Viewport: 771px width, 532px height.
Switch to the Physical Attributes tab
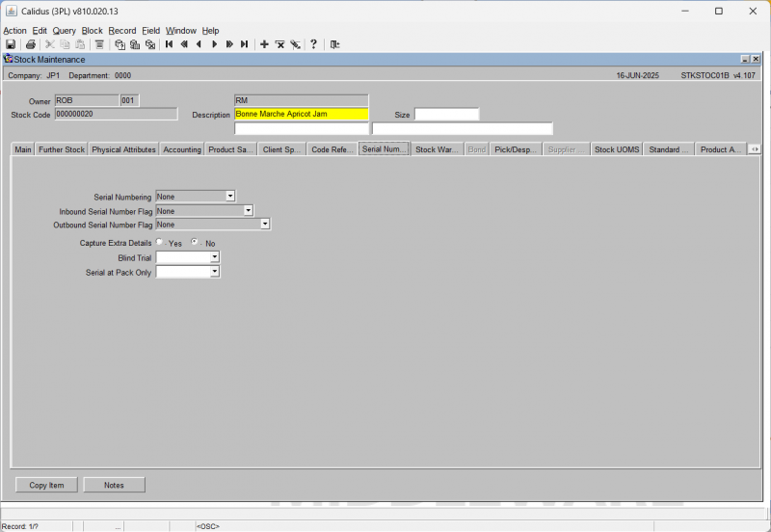tap(123, 149)
